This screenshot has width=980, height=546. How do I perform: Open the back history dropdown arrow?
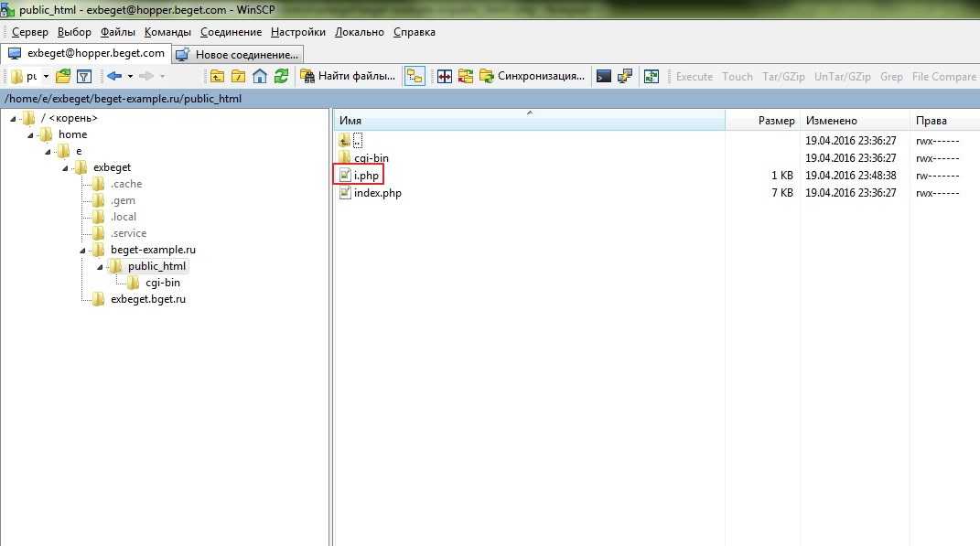(130, 77)
